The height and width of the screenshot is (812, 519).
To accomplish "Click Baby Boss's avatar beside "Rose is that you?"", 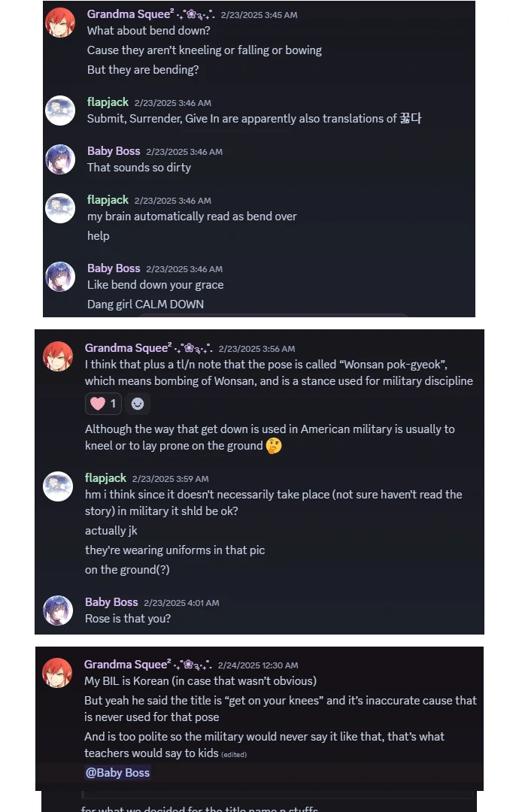I will (58, 611).
